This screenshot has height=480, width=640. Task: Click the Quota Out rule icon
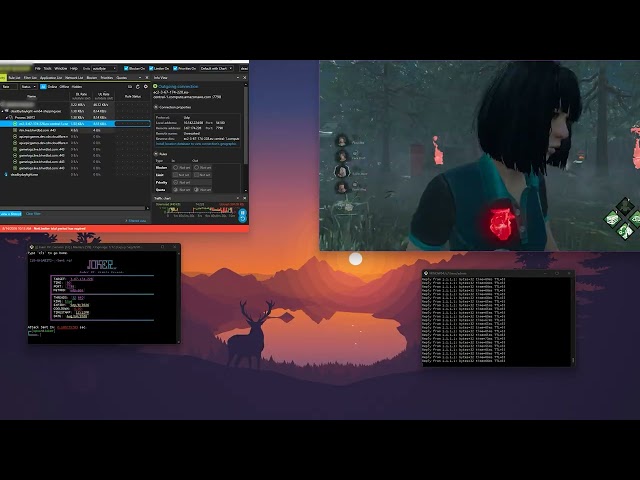[x=197, y=189]
